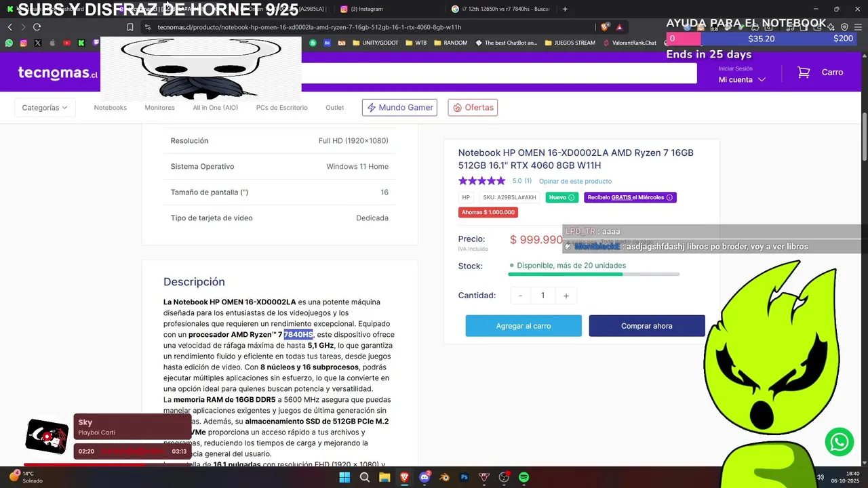Click the weather widget in taskbar

(x=26, y=477)
